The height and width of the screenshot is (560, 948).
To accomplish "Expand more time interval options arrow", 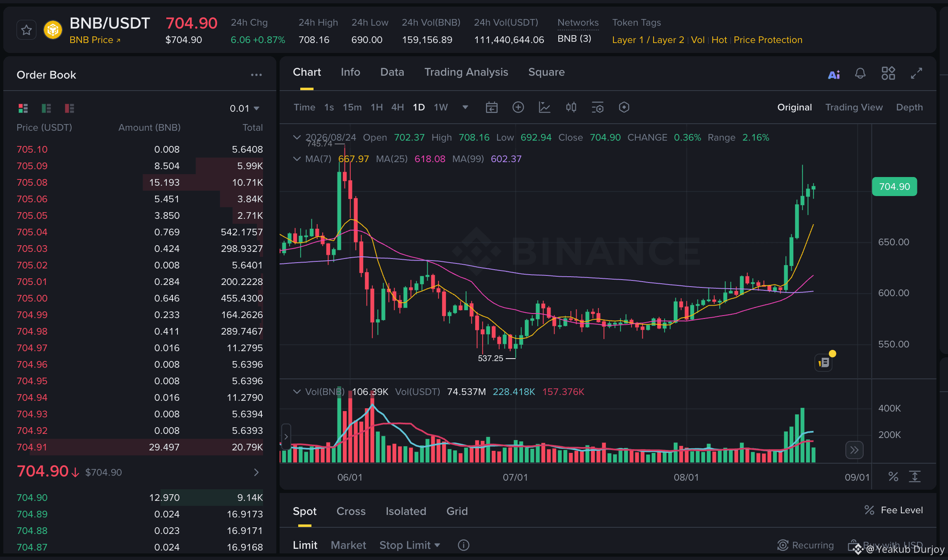I will click(x=465, y=108).
